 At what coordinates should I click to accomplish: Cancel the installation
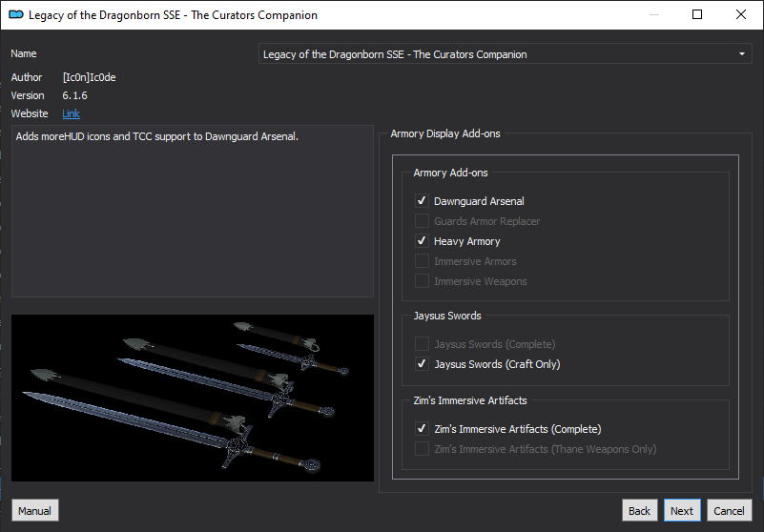(x=729, y=511)
